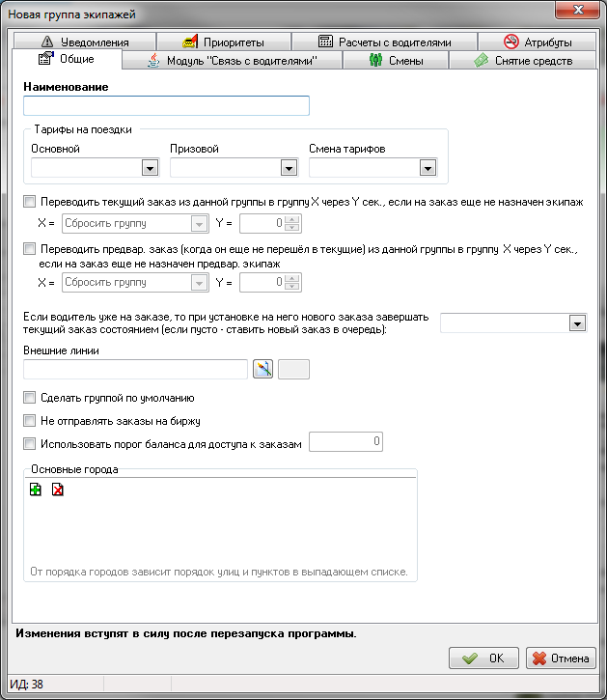Select the Общие tab
607x700 pixels.
pos(67,59)
